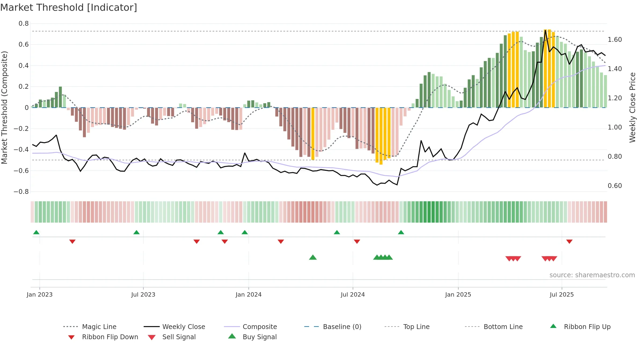The width and height of the screenshot is (644, 362).
Task: Click the Market Threshold [Indicator] chart title
Action: coord(69,8)
